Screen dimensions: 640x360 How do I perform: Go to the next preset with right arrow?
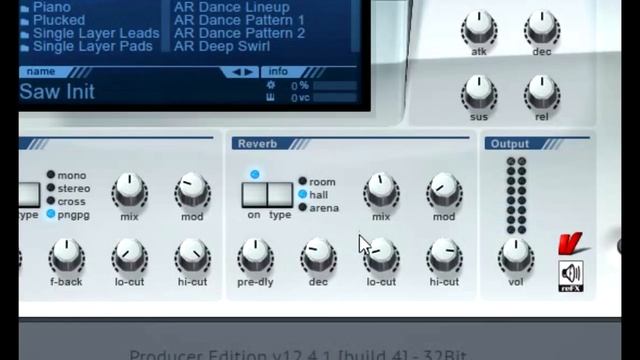point(249,72)
